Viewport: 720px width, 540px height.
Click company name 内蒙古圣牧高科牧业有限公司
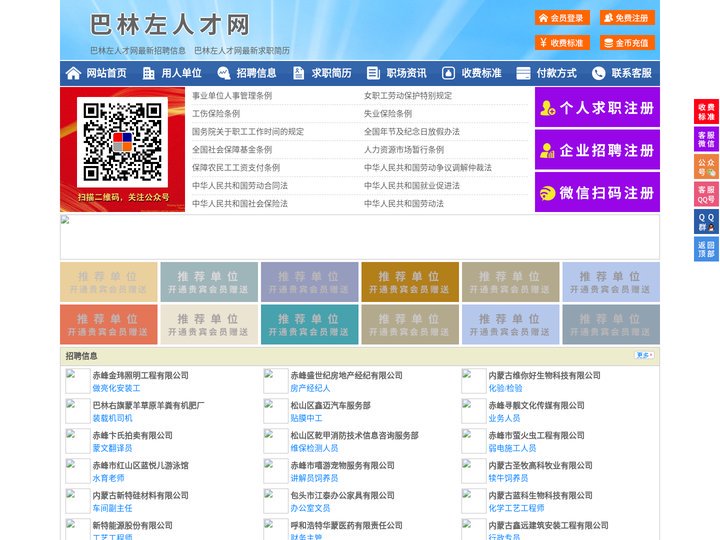tap(540, 465)
